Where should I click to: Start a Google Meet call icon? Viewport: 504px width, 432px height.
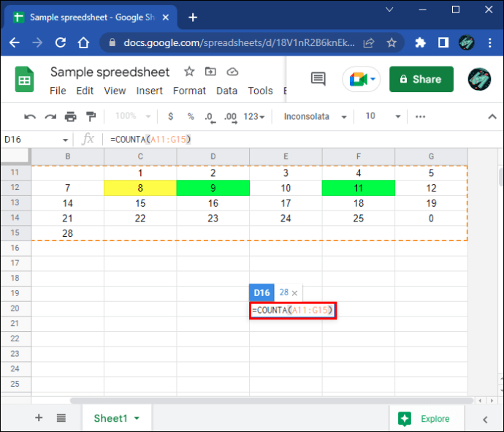pyautogui.click(x=358, y=79)
